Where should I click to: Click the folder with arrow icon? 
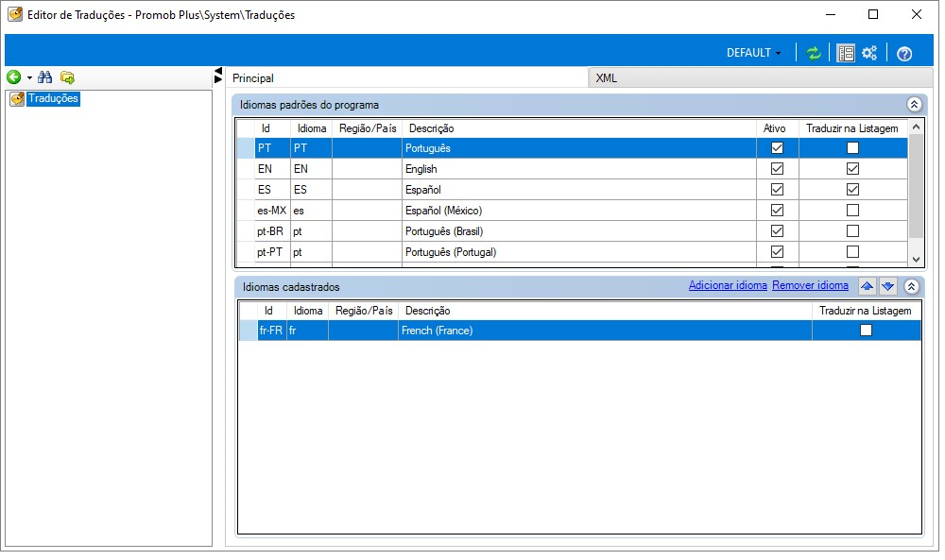click(67, 77)
